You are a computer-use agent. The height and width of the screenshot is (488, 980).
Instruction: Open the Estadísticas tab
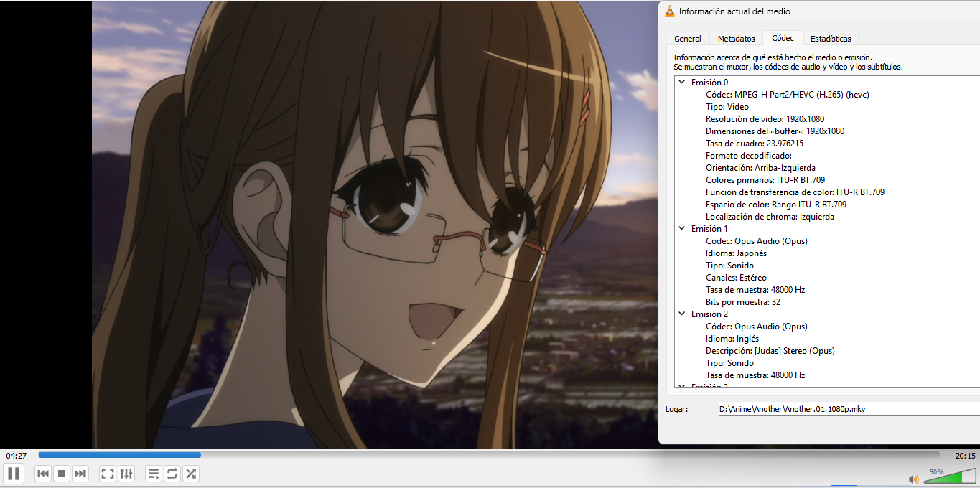point(831,39)
